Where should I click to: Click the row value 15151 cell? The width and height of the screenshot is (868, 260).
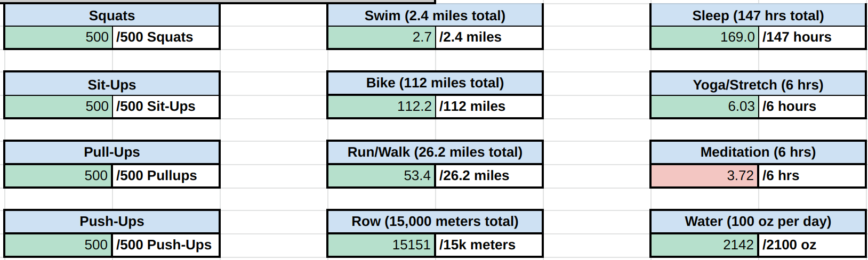(382, 245)
